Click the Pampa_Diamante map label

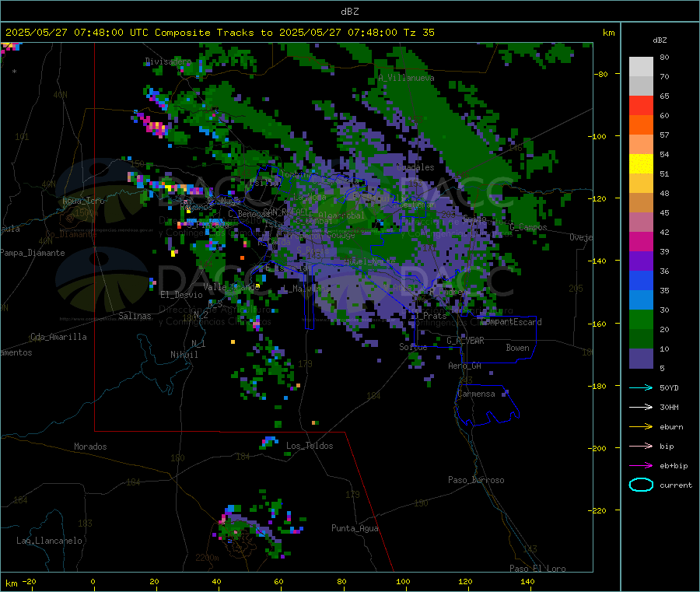tap(33, 253)
